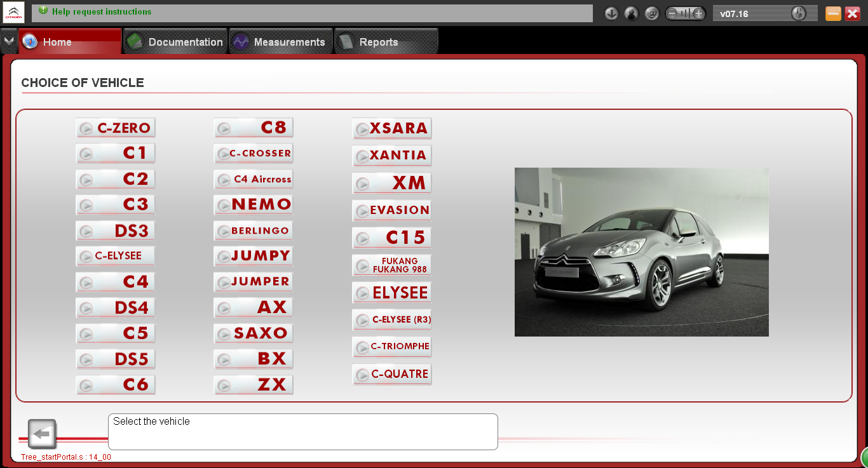Click the 'Select the vehicle' message box
Image resolution: width=868 pixels, height=468 pixels.
pyautogui.click(x=303, y=432)
